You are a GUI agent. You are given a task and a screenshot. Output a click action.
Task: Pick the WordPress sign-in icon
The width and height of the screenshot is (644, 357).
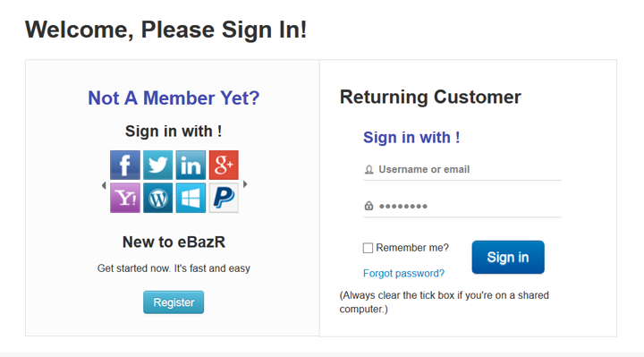(x=157, y=198)
